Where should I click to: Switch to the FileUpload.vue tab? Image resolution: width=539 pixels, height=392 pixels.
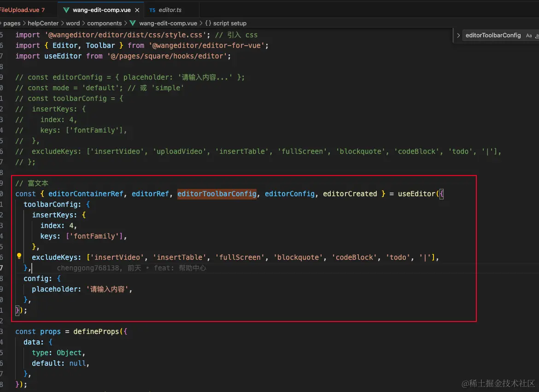(21, 9)
